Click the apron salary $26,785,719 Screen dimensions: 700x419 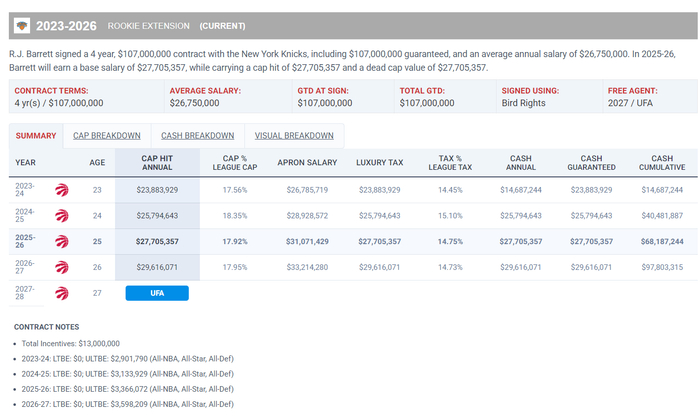pyautogui.click(x=307, y=190)
